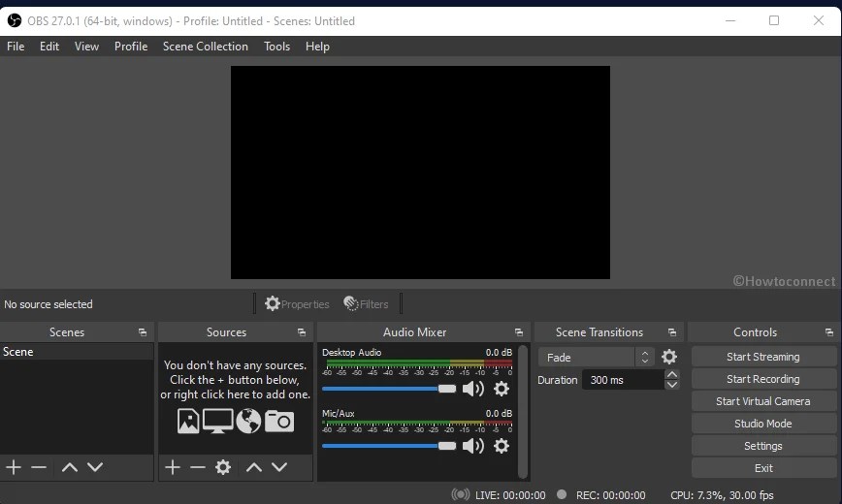Remove scene with minus button
This screenshot has height=504, width=842.
[x=39, y=467]
